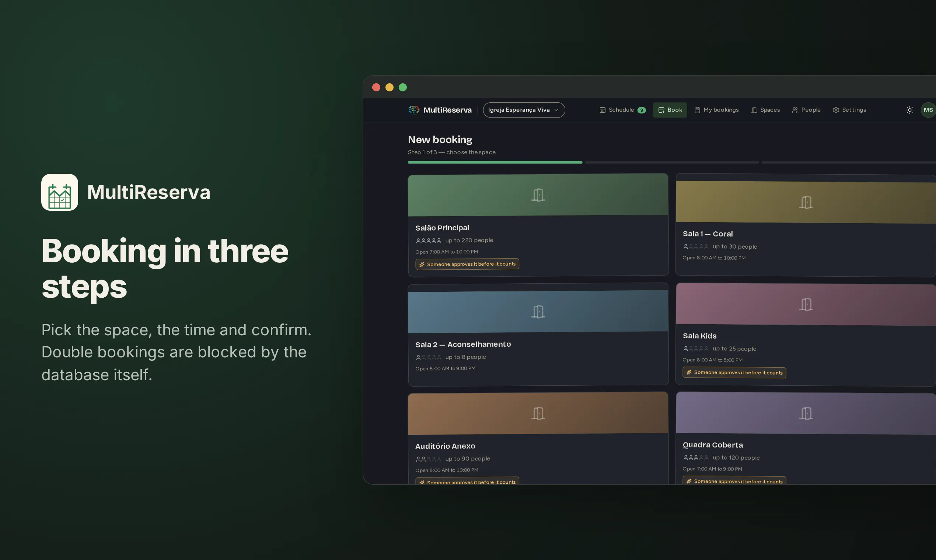Click "up to 120 people" text
936x560 pixels.
click(736, 457)
